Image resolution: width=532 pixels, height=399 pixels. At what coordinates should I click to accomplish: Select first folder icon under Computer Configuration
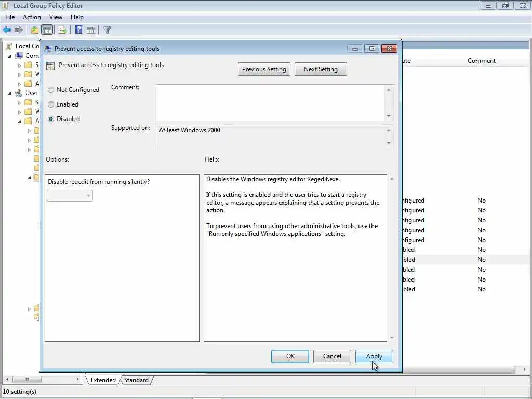pyautogui.click(x=29, y=65)
